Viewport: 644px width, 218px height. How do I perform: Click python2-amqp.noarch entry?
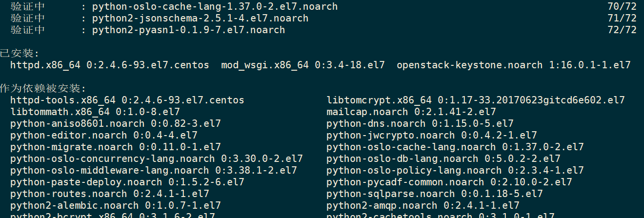[x=423, y=206]
